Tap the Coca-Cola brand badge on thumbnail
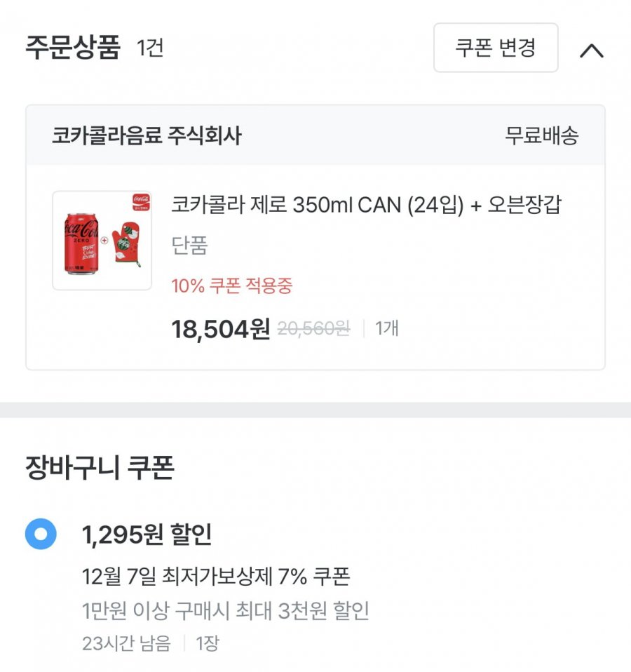This screenshot has height=672, width=631. [x=141, y=202]
